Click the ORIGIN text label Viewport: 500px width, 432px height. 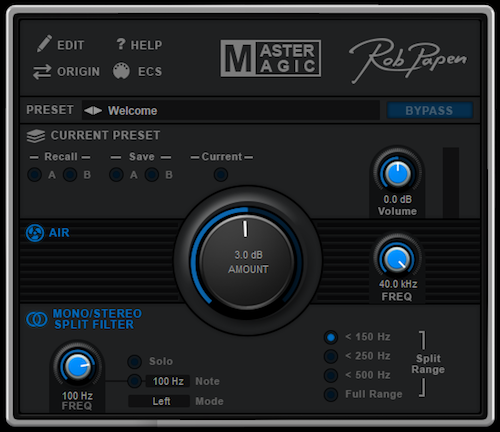[x=78, y=71]
